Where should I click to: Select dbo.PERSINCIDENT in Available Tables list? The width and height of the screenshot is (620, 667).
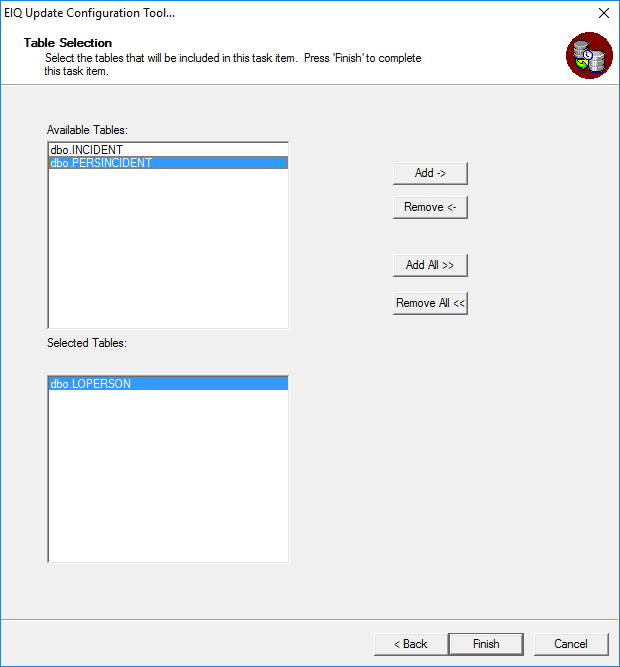168,162
